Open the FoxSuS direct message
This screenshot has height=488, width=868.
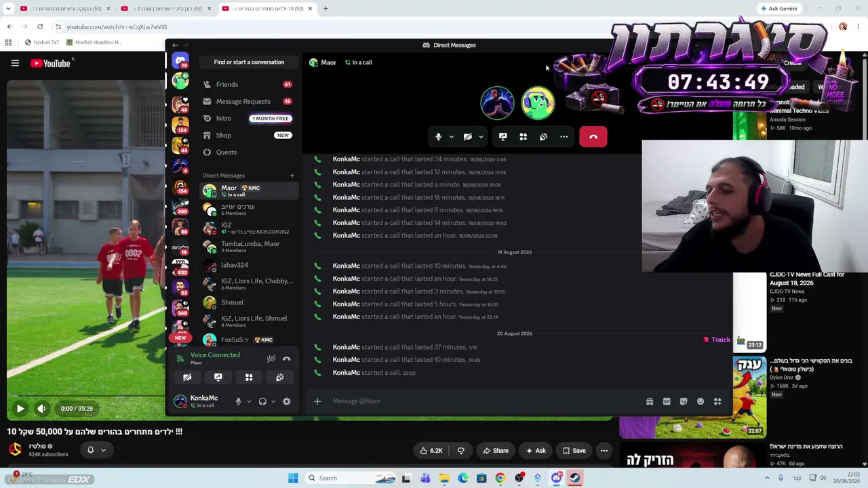tap(248, 340)
